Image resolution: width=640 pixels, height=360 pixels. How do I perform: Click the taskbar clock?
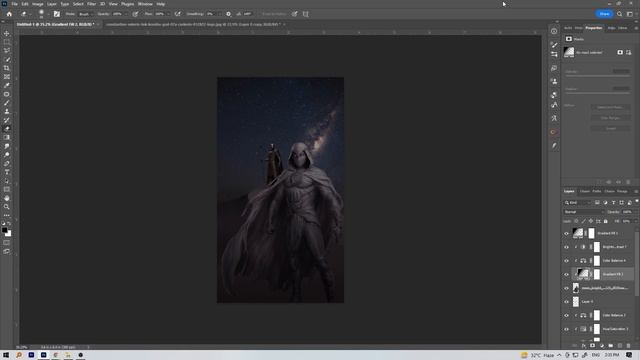point(611,355)
